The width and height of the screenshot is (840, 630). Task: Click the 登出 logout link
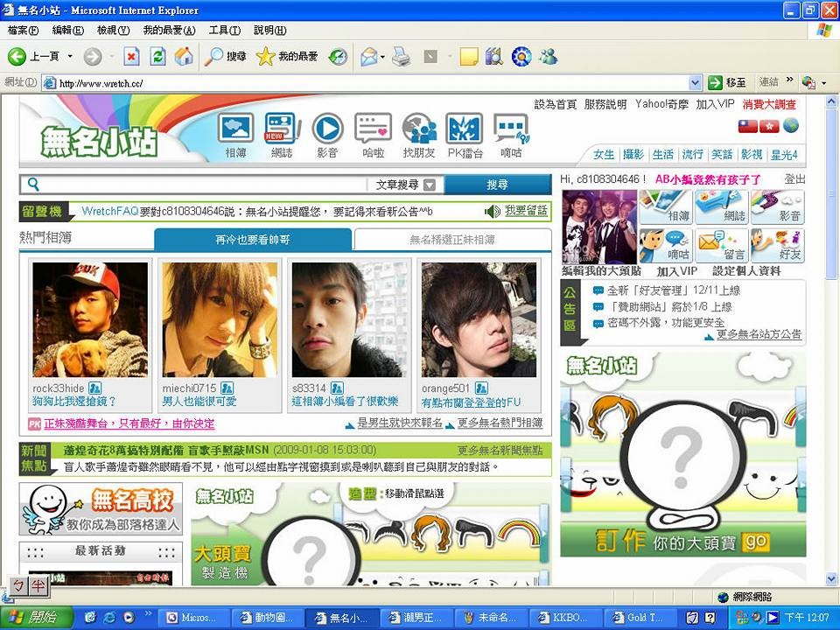point(794,178)
